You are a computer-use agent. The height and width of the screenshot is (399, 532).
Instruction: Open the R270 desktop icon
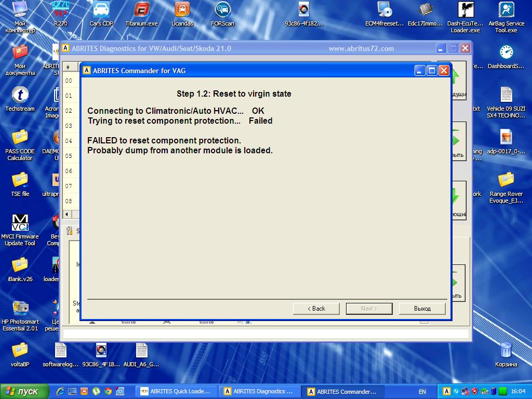tap(60, 14)
